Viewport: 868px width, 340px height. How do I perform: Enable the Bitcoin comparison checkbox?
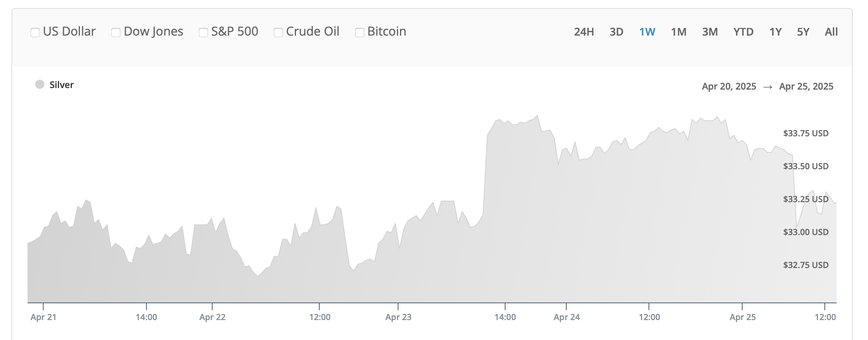click(x=360, y=33)
